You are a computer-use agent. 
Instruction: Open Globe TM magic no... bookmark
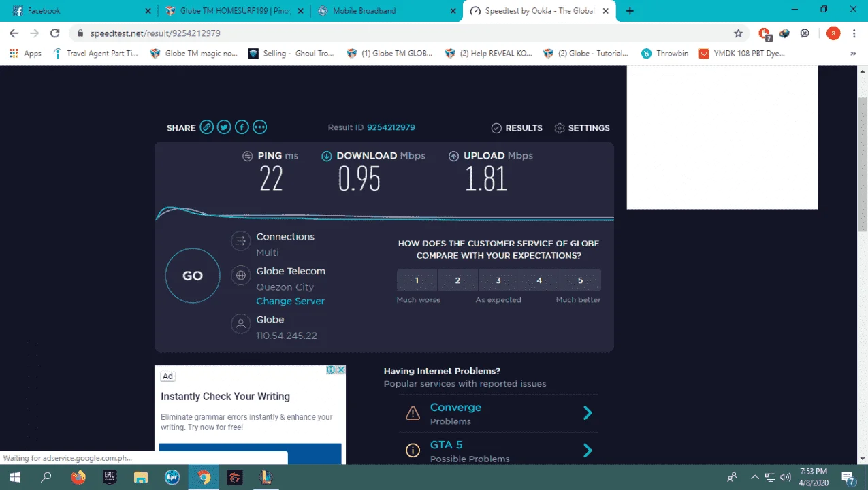(194, 53)
